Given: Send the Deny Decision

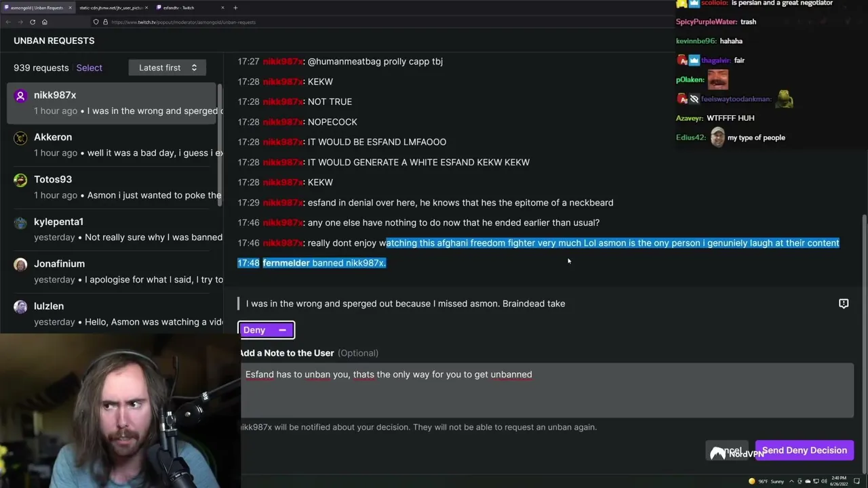Looking at the screenshot, I should click(804, 451).
